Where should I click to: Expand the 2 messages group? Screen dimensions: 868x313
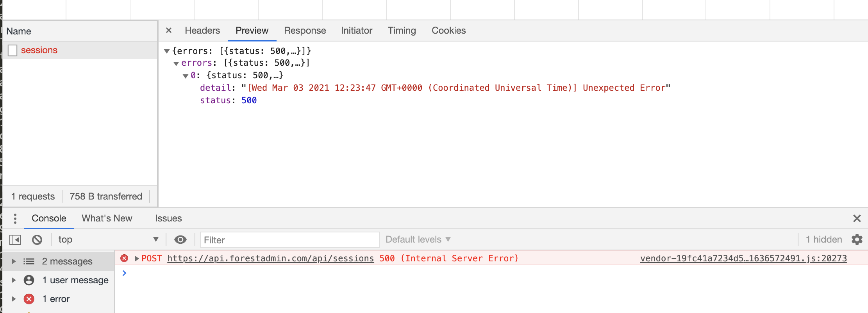tap(14, 261)
